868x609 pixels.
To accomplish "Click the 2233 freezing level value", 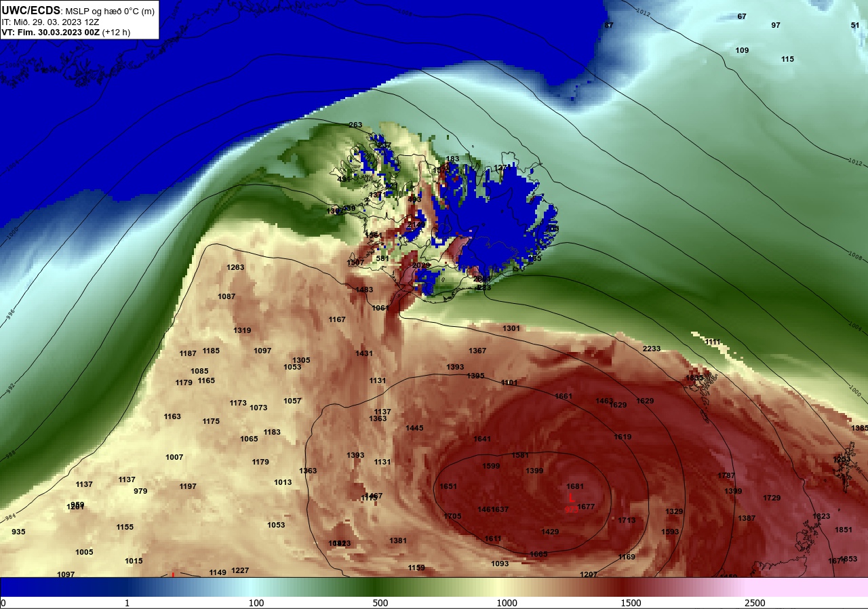I will click(652, 349).
